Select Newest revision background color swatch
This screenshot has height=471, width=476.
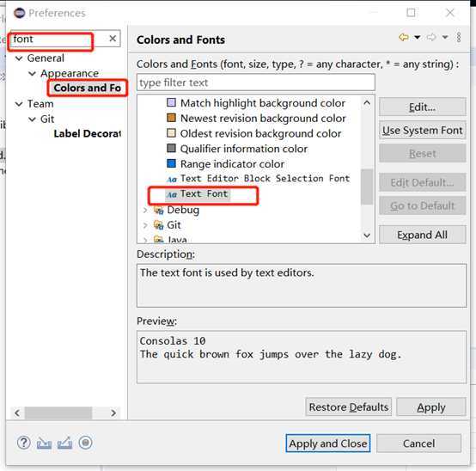pyautogui.click(x=172, y=118)
